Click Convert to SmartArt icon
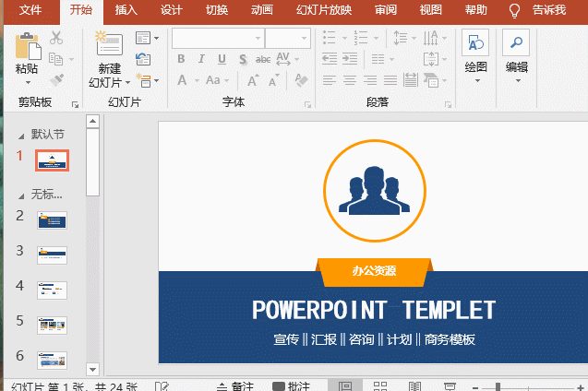 (431, 80)
